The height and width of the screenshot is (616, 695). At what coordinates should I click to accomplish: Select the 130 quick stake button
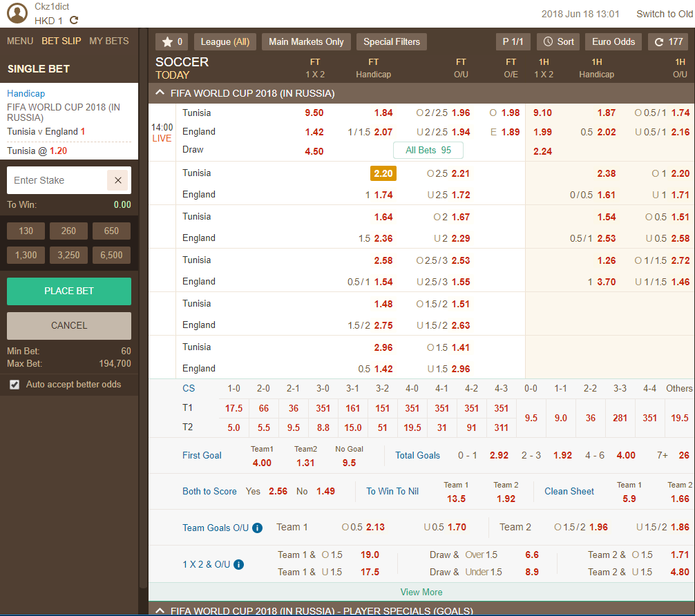point(26,231)
